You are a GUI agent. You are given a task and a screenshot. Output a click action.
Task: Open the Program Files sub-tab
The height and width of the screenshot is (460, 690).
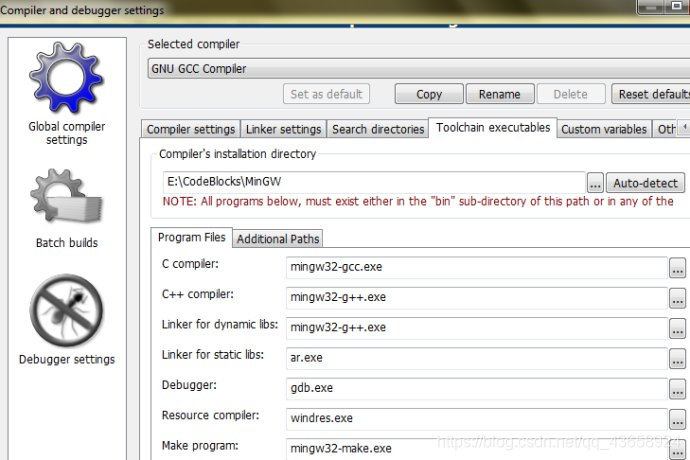tap(191, 237)
